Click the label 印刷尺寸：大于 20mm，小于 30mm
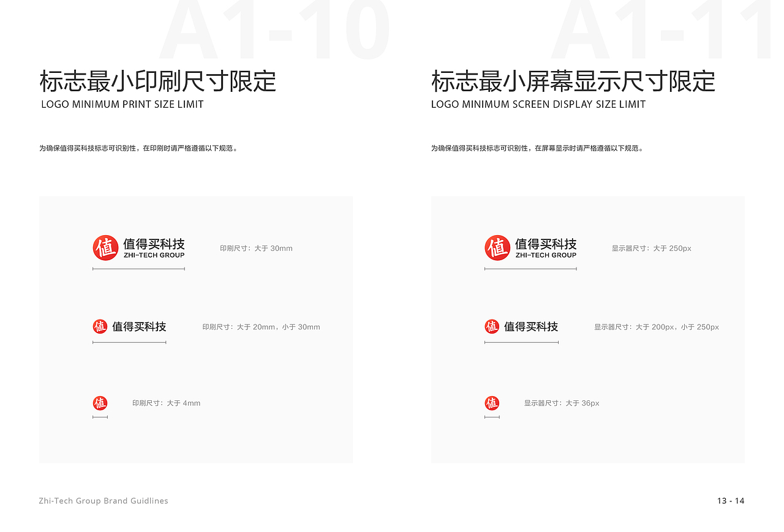The image size is (784, 532). click(x=261, y=327)
